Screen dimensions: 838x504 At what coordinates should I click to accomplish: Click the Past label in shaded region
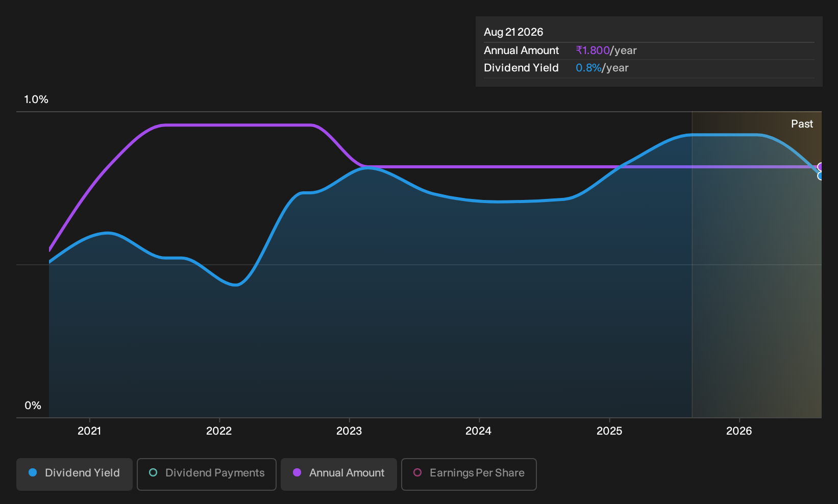tap(802, 124)
